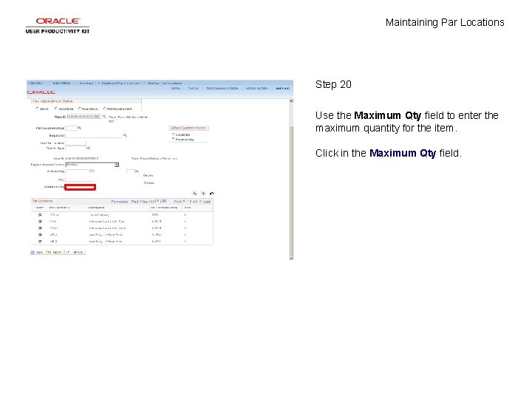Select the Non-Stock radio button

tap(79, 109)
